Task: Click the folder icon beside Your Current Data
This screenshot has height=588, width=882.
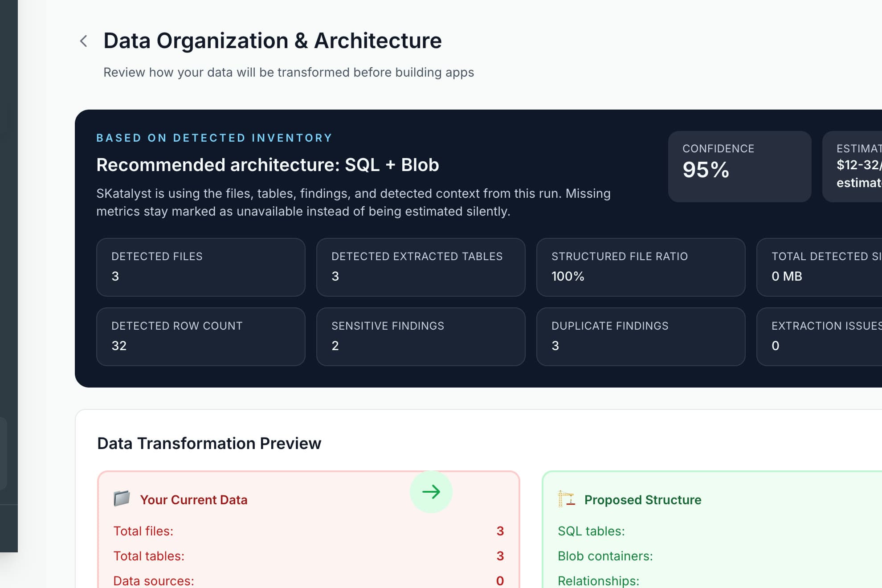Action: [x=122, y=498]
